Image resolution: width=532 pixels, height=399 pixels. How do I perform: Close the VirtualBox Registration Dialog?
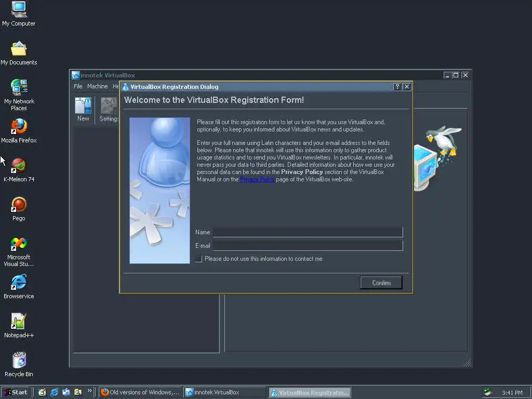pos(407,87)
